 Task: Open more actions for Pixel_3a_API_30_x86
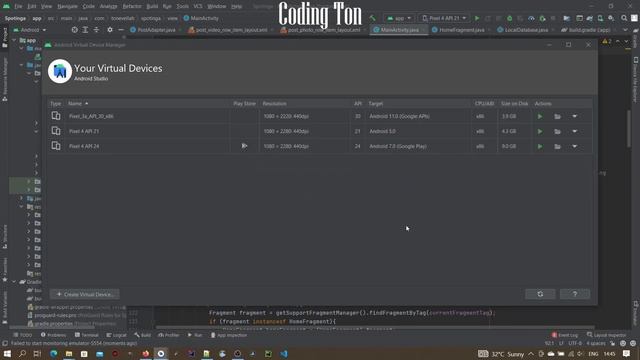coord(574,117)
